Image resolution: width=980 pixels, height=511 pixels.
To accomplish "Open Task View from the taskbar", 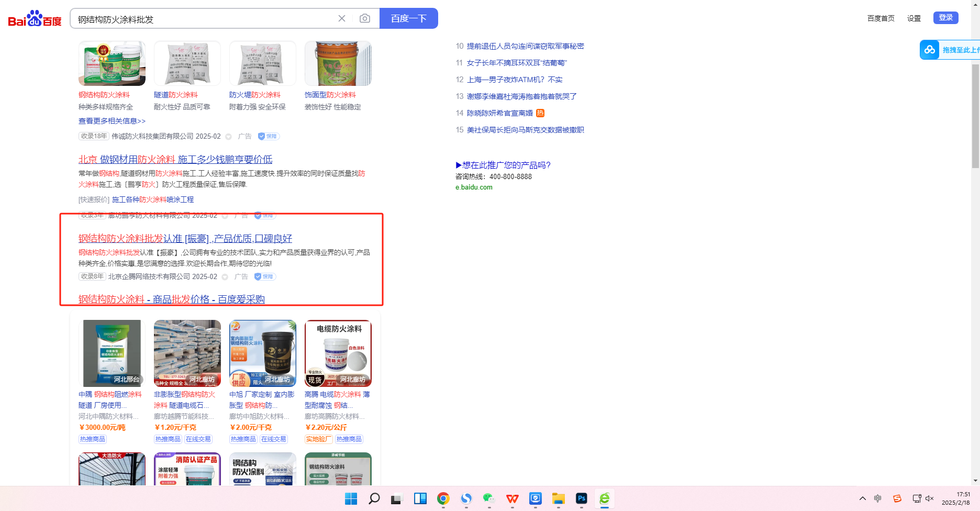I will pos(396,499).
